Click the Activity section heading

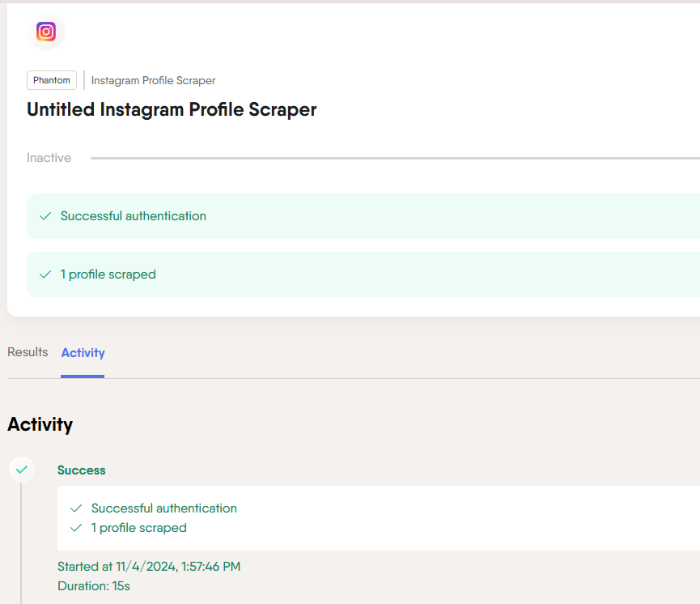[x=40, y=424]
